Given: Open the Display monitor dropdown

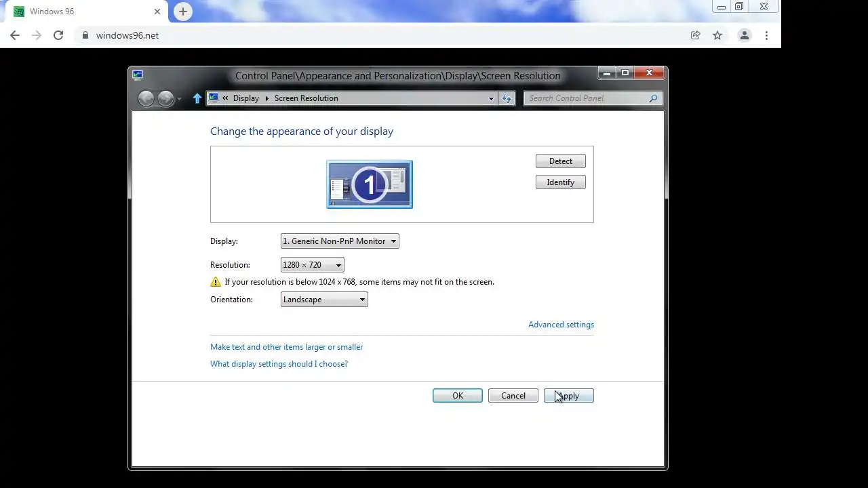Looking at the screenshot, I should click(340, 241).
